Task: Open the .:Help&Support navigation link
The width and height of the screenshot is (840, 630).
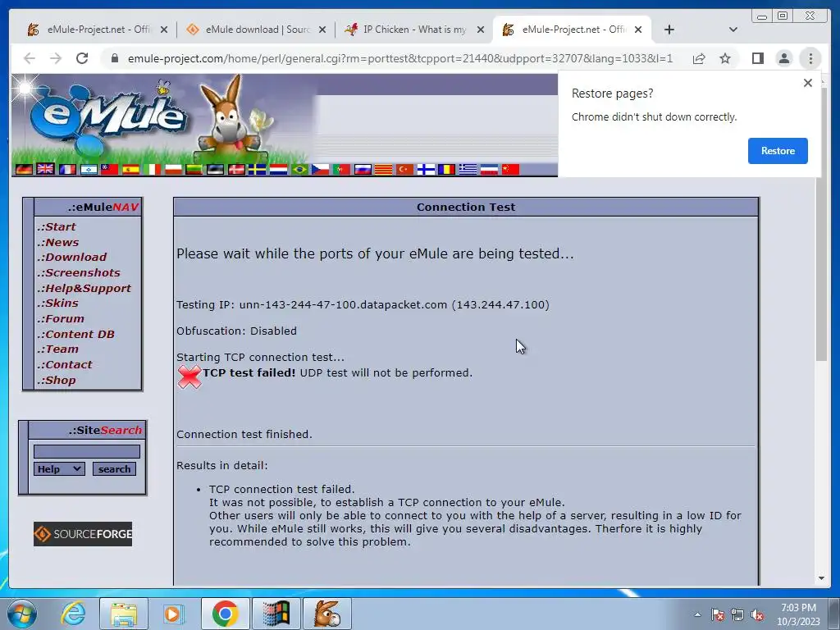Action: coord(84,288)
